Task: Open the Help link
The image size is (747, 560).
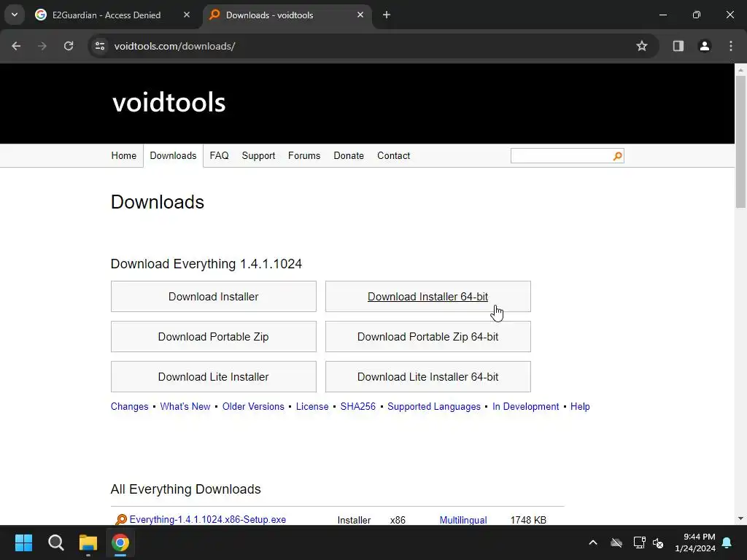Action: pyautogui.click(x=580, y=407)
